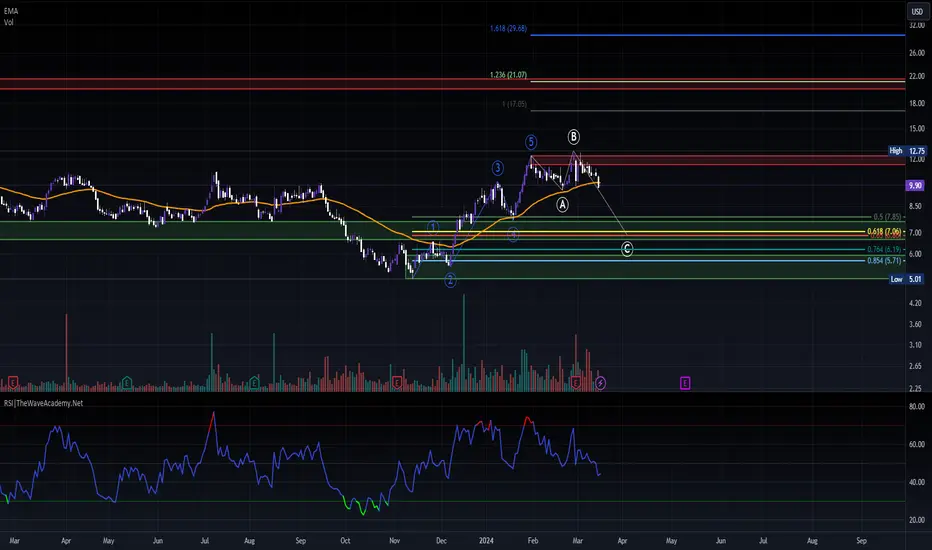Click the 80.00 RSI axis label

tap(917, 407)
